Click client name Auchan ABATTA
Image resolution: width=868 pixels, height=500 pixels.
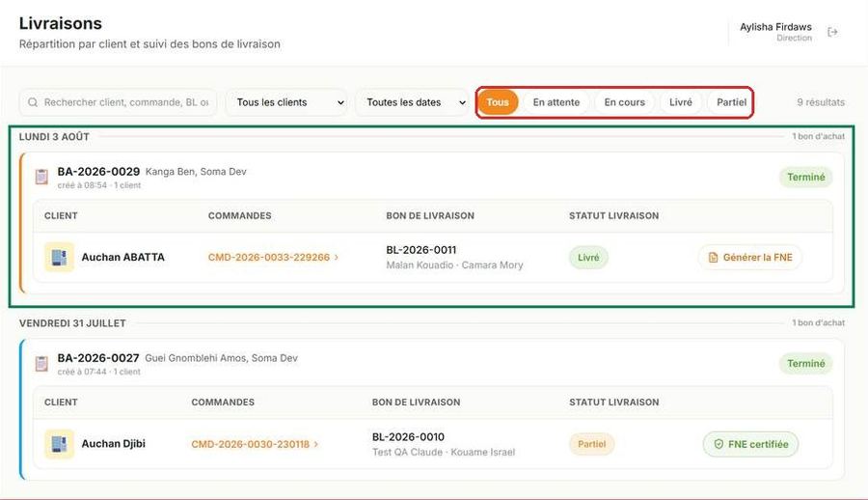(122, 257)
